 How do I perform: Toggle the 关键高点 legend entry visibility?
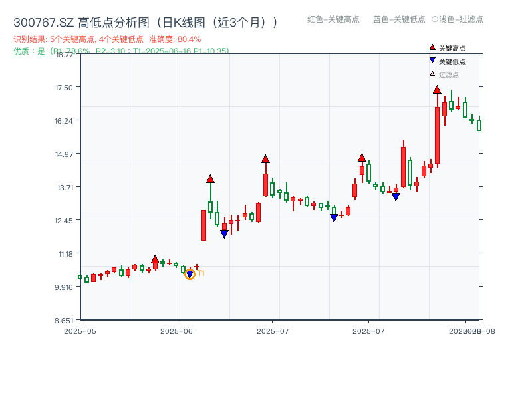point(444,47)
